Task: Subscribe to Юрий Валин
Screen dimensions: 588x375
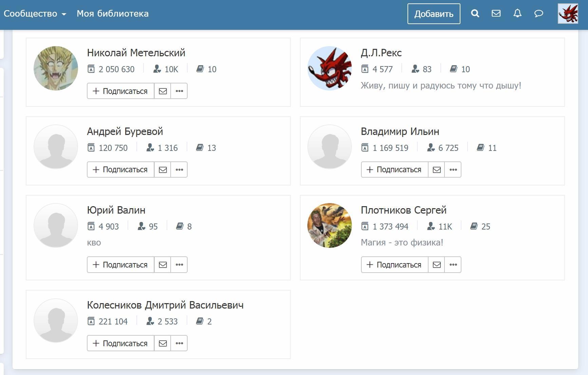Action: (x=120, y=264)
